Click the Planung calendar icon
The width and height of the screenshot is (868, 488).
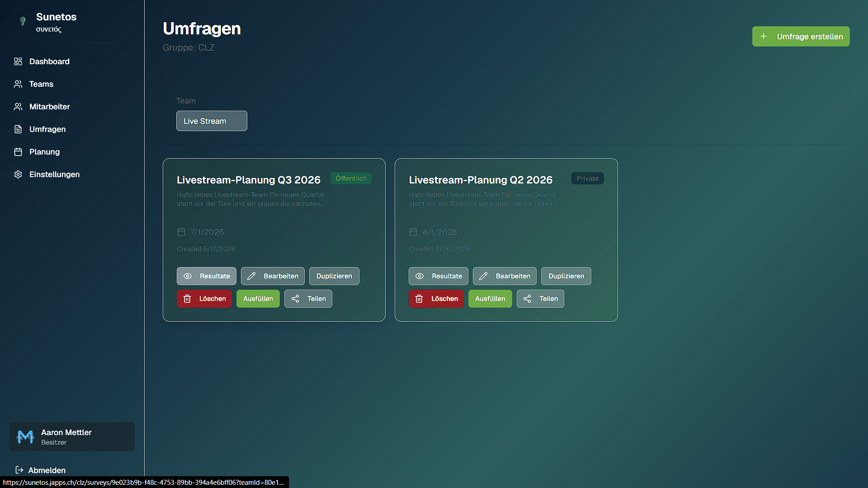[18, 152]
